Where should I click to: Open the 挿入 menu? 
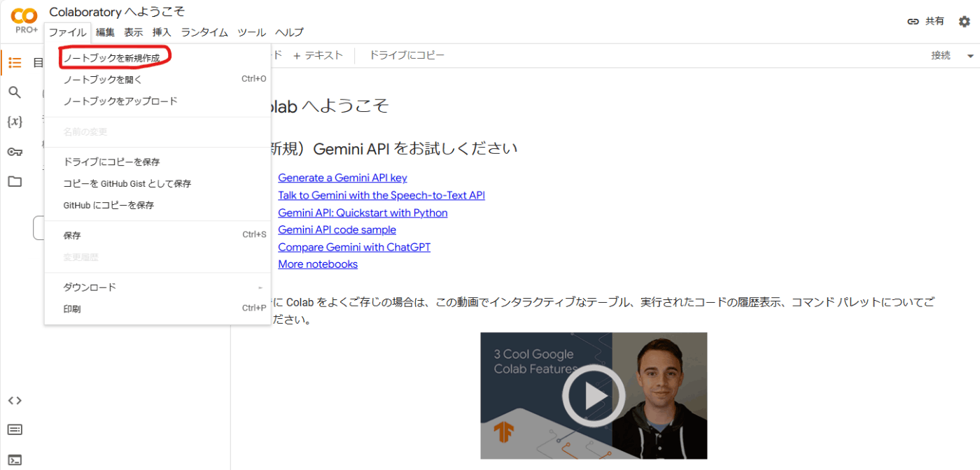[162, 32]
